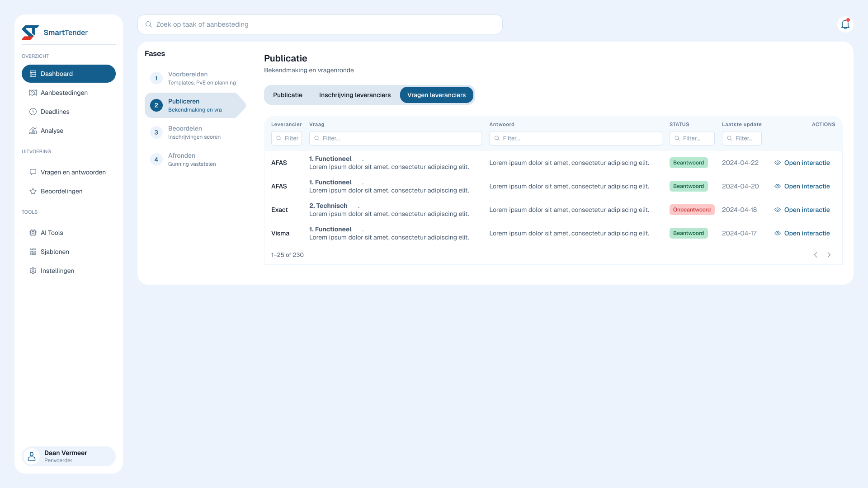Select the Beoordelen phase
The height and width of the screenshot is (488, 868).
tap(195, 132)
